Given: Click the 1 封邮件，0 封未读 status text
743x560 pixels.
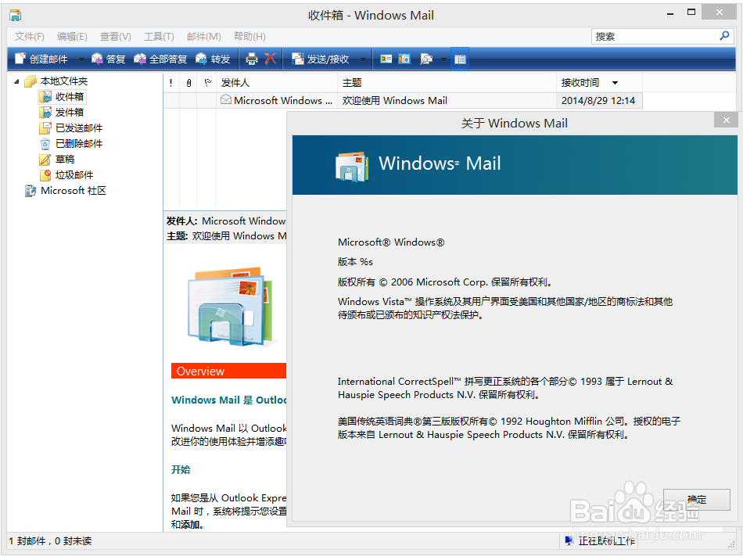Looking at the screenshot, I should tap(50, 540).
